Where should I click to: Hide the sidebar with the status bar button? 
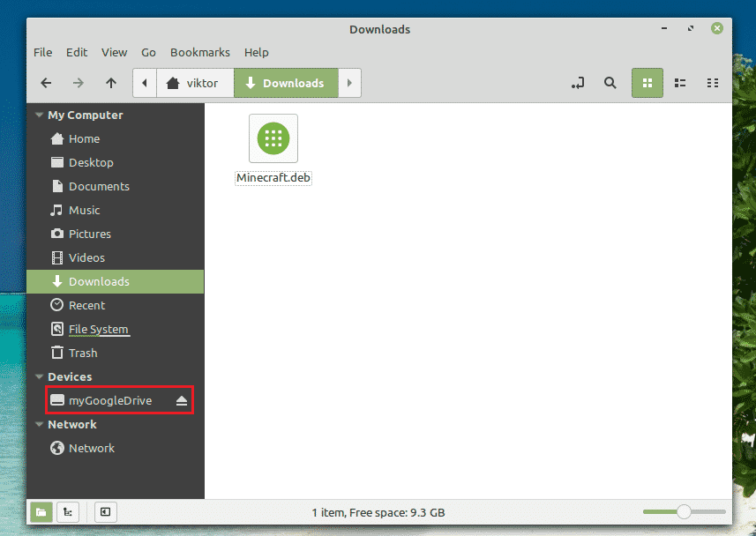(x=106, y=512)
